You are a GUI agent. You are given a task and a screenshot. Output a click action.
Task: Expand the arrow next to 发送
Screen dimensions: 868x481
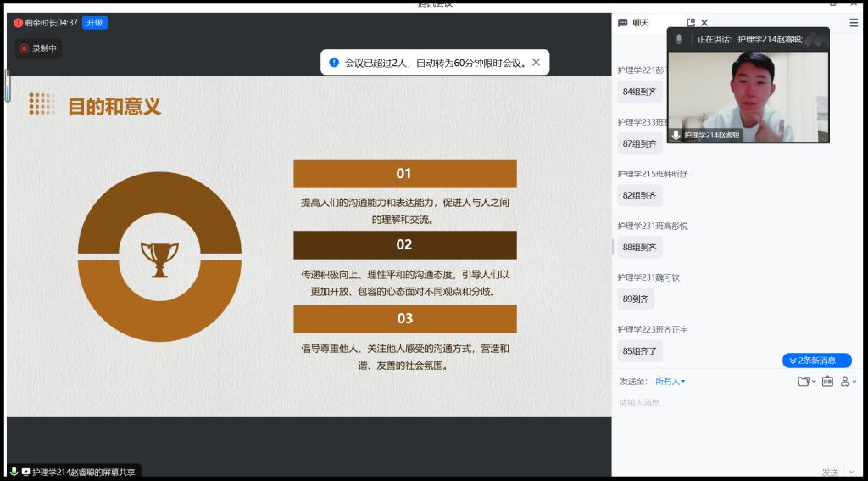(852, 472)
